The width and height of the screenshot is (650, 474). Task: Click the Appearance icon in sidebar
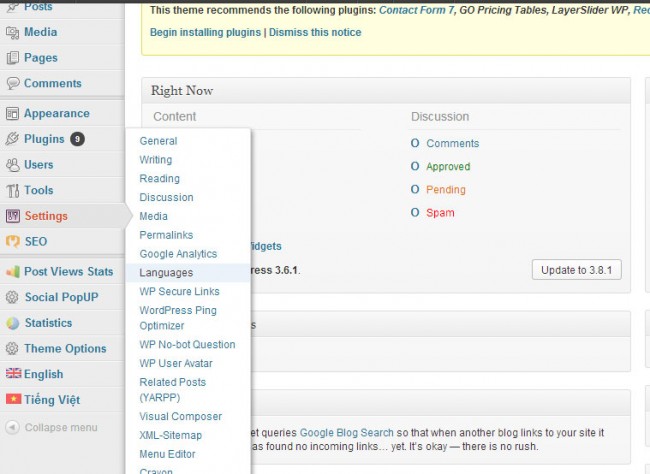[12, 113]
